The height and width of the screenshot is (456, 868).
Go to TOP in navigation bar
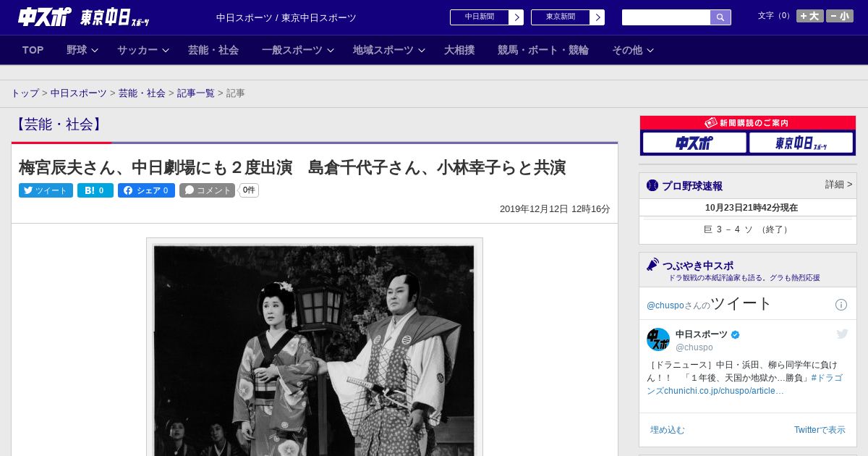click(x=33, y=50)
